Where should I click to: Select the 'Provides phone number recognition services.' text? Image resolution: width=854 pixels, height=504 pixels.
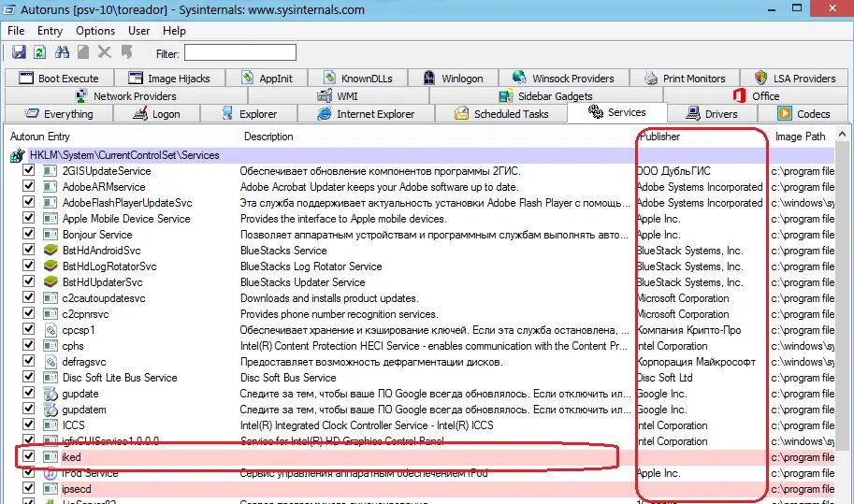pos(340,314)
